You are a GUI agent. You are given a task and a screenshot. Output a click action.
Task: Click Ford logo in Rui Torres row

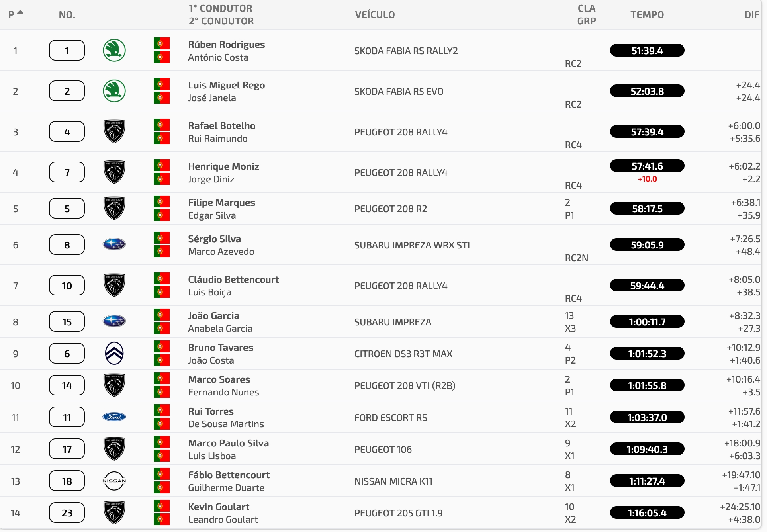click(x=114, y=417)
